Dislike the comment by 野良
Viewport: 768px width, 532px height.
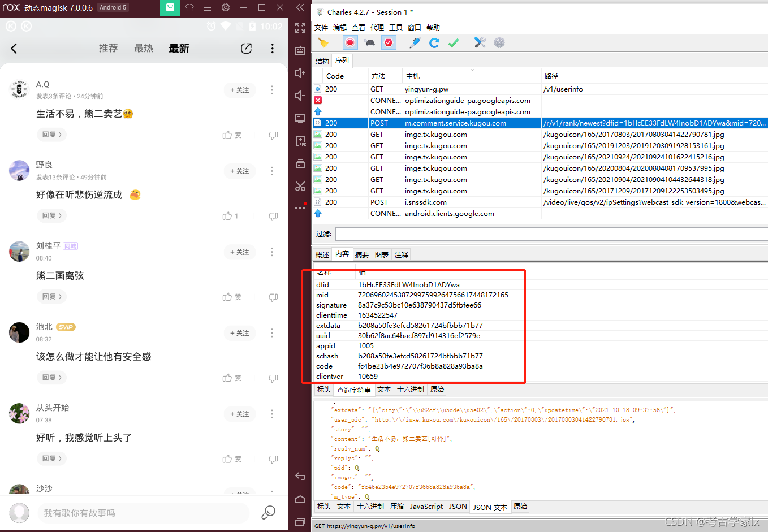pos(273,216)
